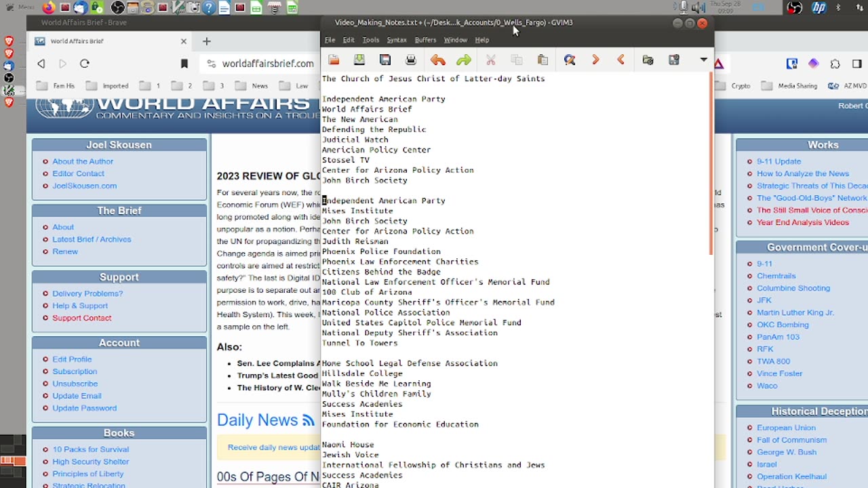Image resolution: width=868 pixels, height=488 pixels.
Task: Open the 9-11 Update link under Works
Action: 778,161
